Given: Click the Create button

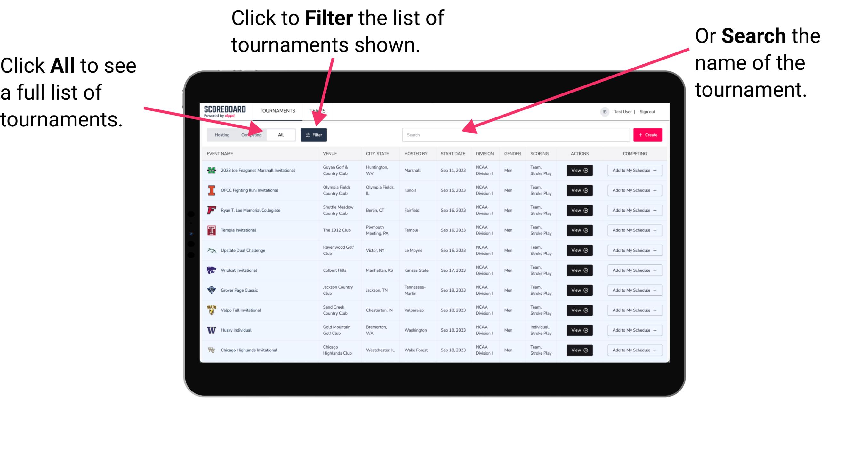Looking at the screenshot, I should (x=648, y=134).
